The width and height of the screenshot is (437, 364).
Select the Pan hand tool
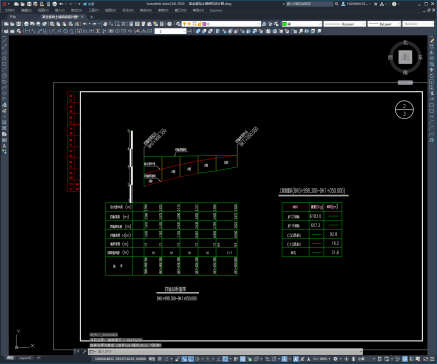105,24
